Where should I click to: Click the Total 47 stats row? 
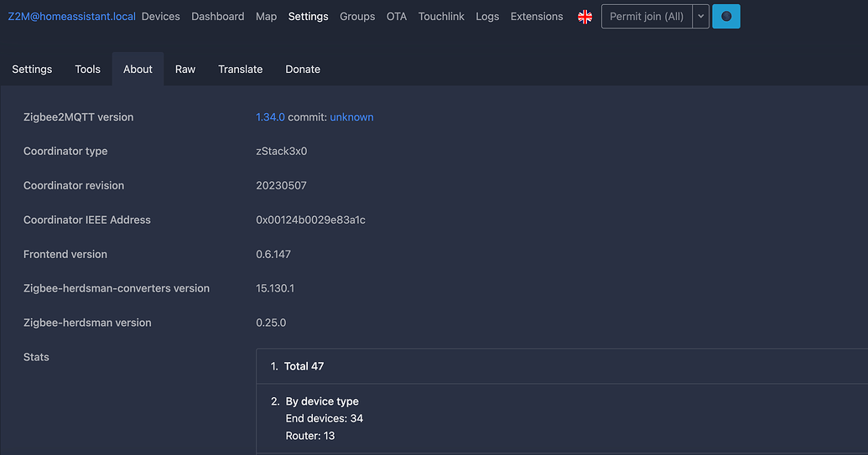(562, 366)
